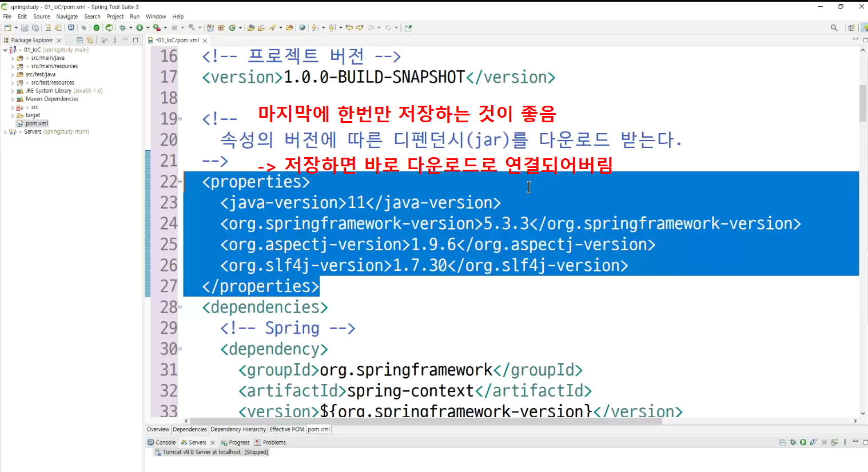This screenshot has height=472, width=868.
Task: Minimize the Package Explorer panel
Action: (x=125, y=39)
